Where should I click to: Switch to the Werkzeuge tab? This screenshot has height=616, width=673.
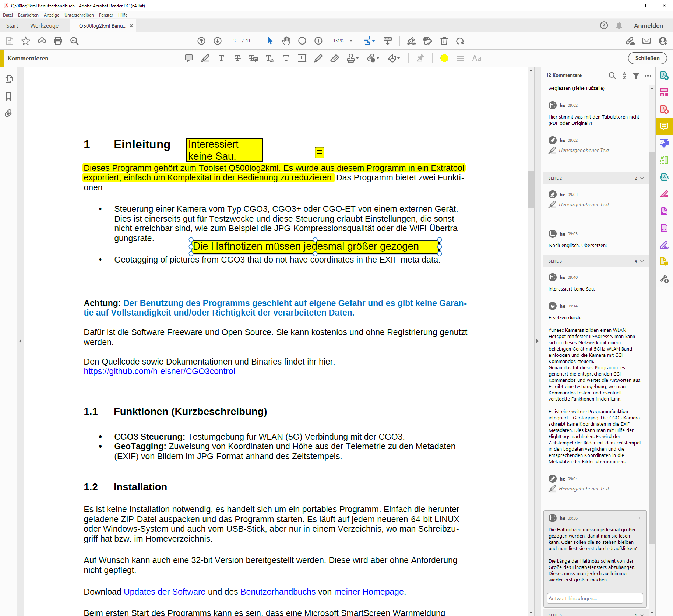[44, 26]
